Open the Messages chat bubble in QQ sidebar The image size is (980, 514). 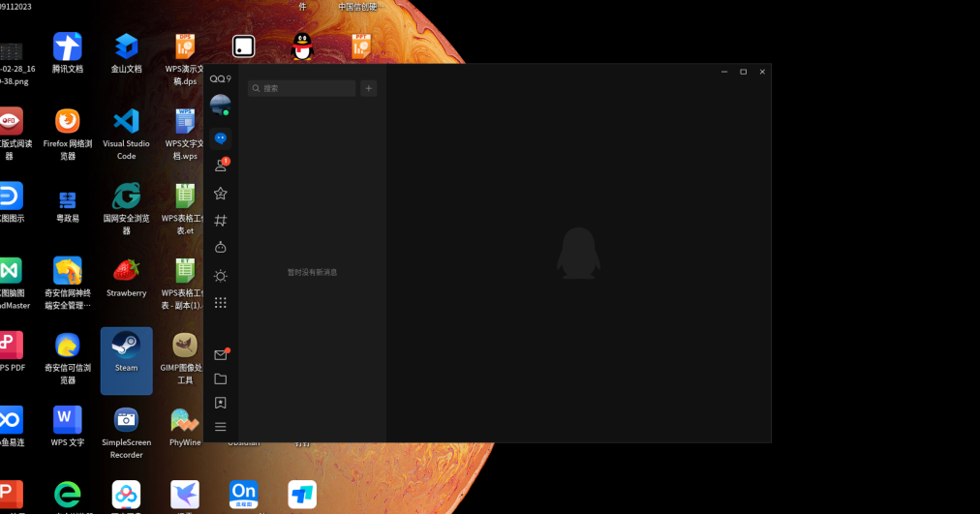[x=221, y=138]
